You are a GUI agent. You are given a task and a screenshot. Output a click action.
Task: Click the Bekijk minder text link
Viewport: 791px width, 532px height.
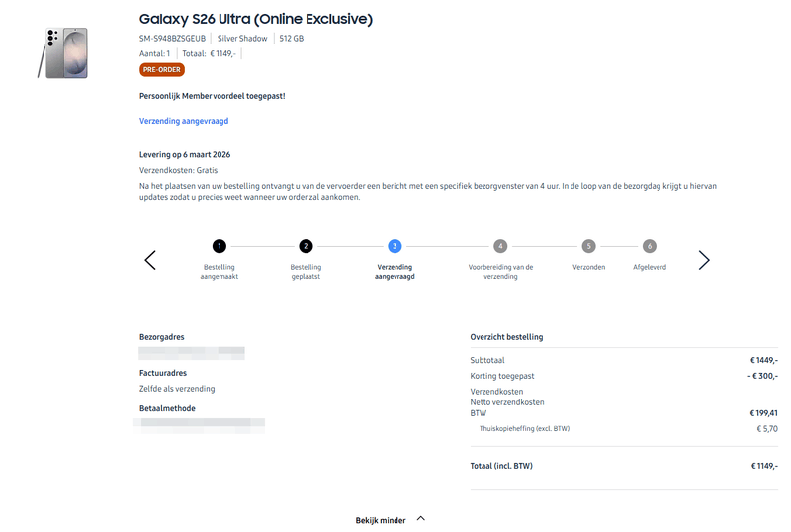click(381, 520)
